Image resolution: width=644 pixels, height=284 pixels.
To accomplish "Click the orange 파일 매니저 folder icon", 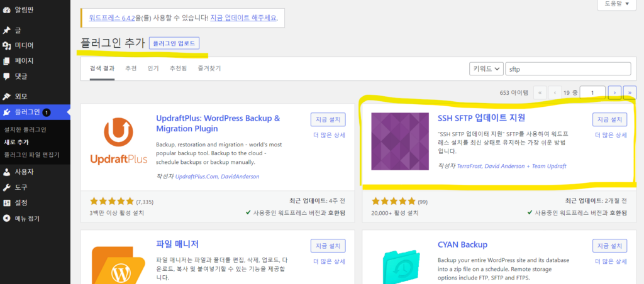I will 118,265.
